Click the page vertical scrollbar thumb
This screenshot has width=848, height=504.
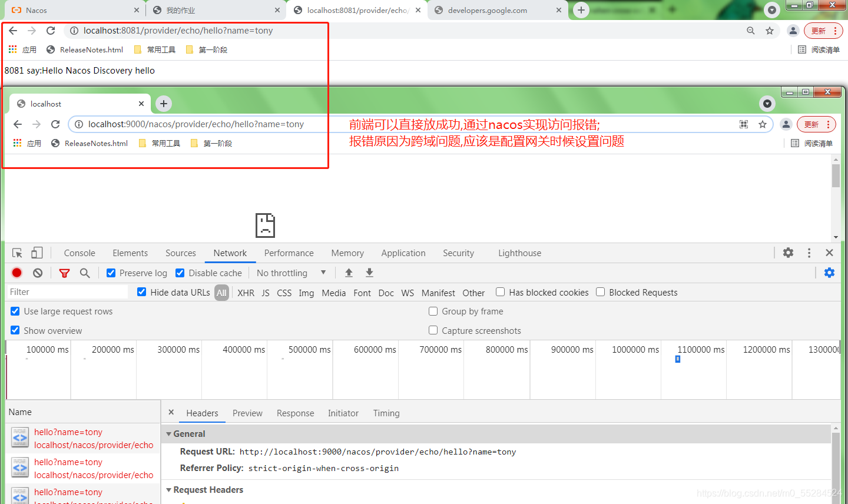click(x=836, y=175)
